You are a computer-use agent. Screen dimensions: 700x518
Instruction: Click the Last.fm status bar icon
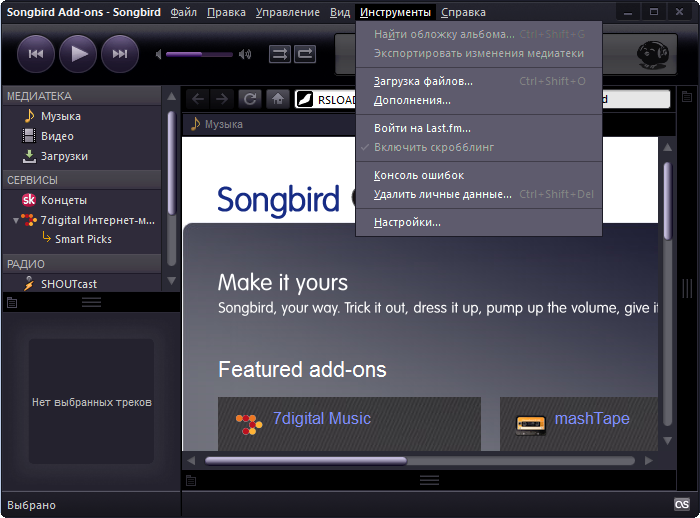click(x=682, y=504)
